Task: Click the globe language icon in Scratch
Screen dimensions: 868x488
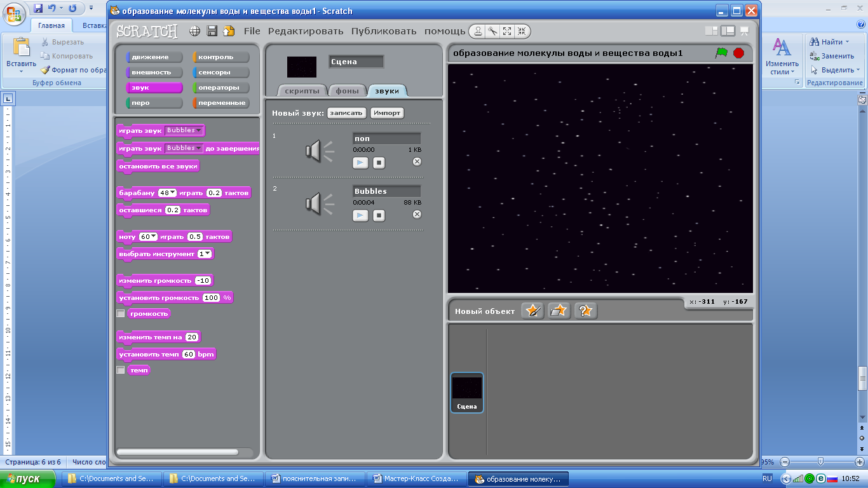Action: 195,31
